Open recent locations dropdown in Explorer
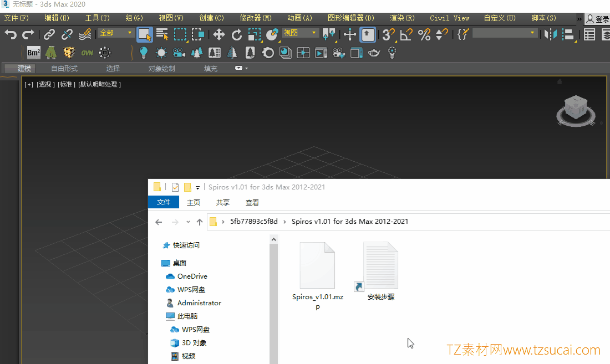610x364 pixels. (x=188, y=222)
